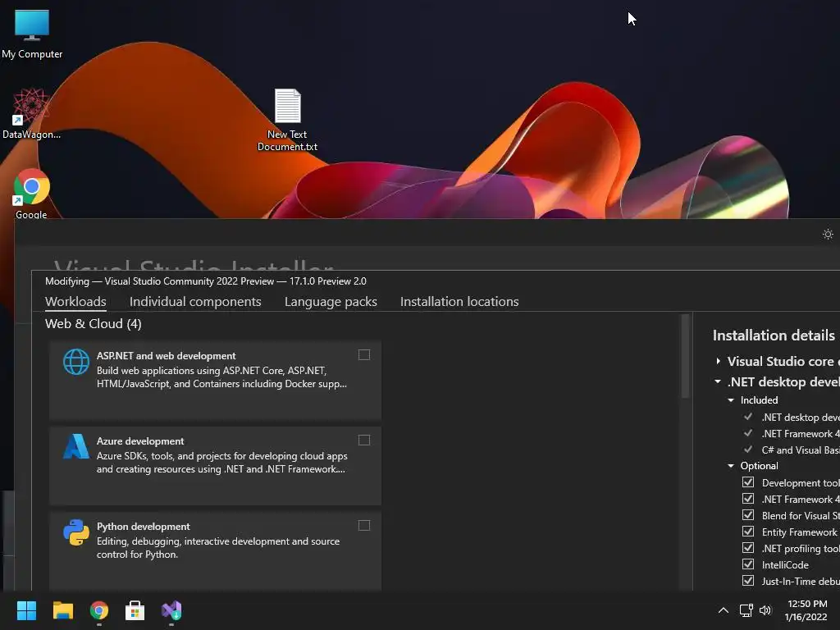Click the Azure development logo icon
This screenshot has height=630, width=840.
[x=76, y=447]
